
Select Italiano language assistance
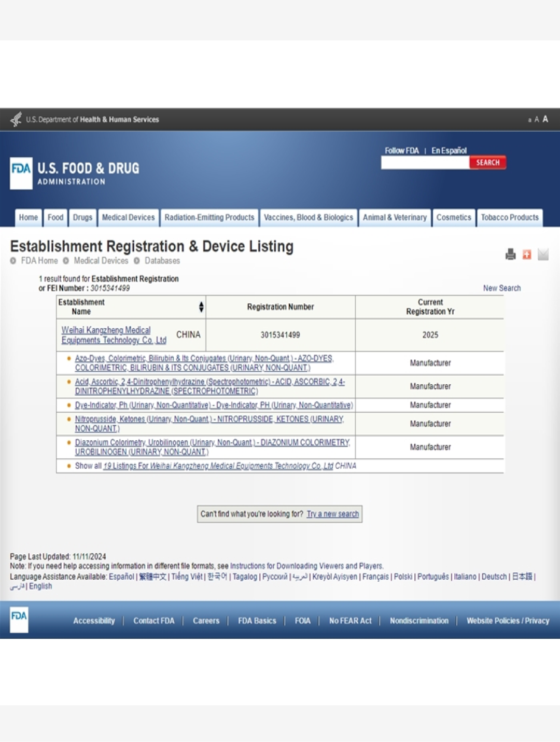coord(465,577)
